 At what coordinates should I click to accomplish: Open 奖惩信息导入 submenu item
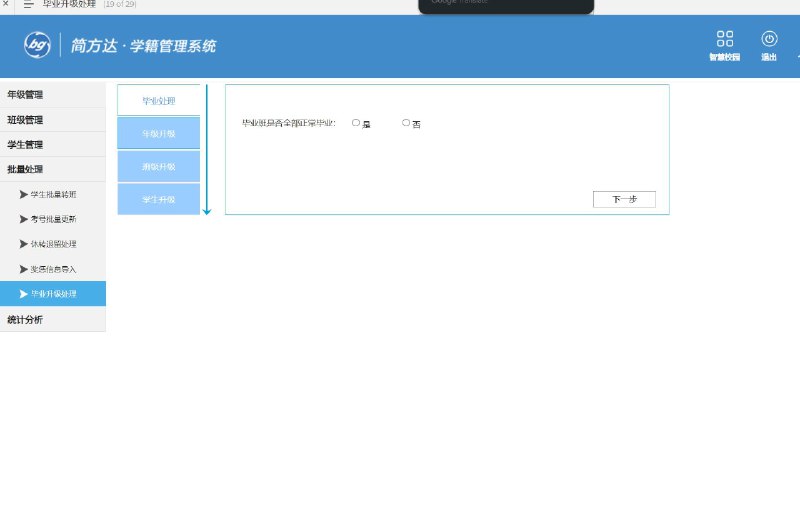tap(53, 269)
